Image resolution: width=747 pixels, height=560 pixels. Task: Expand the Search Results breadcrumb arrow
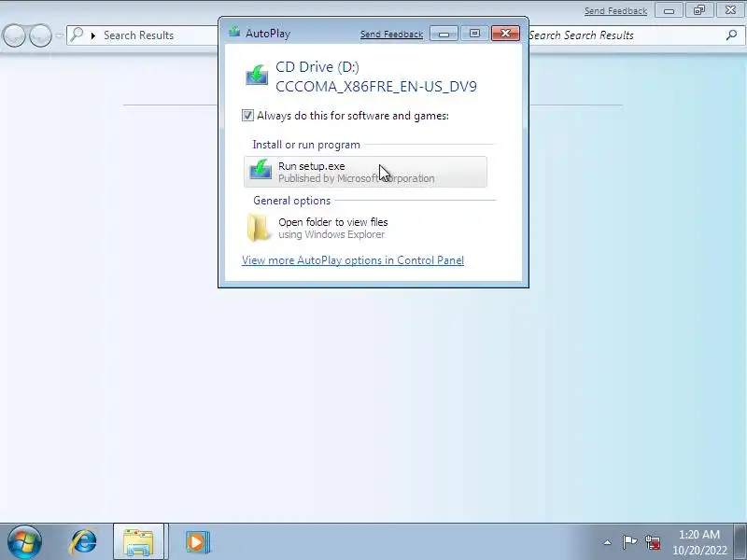[92, 35]
